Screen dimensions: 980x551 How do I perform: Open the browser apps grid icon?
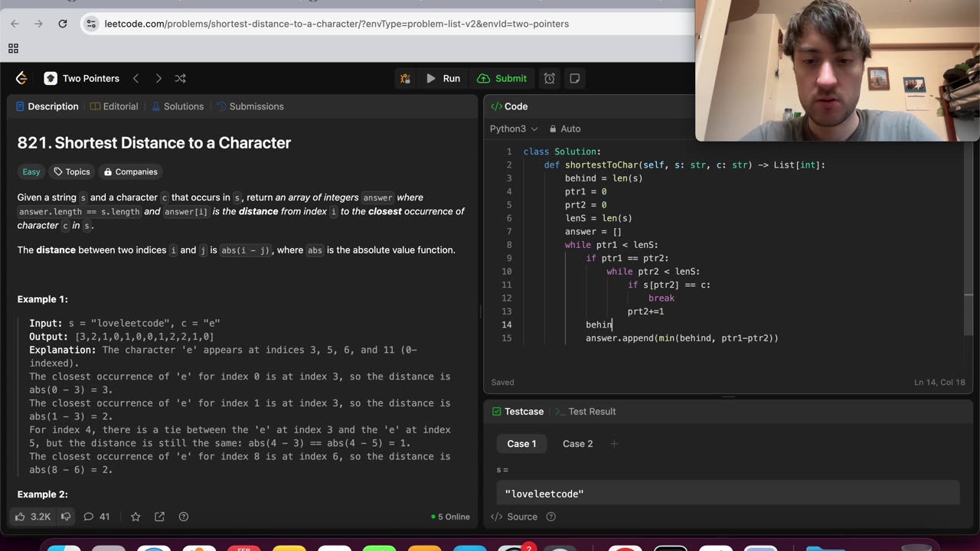coord(13,48)
